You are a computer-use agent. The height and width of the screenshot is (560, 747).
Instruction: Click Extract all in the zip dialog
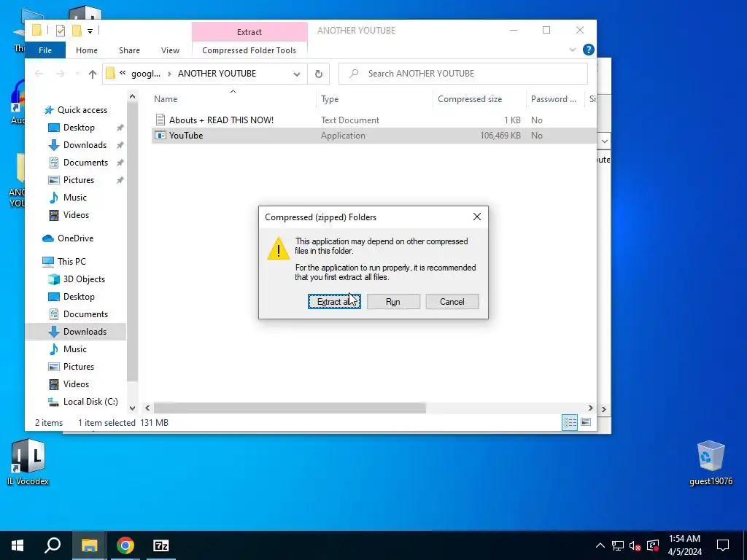point(334,301)
